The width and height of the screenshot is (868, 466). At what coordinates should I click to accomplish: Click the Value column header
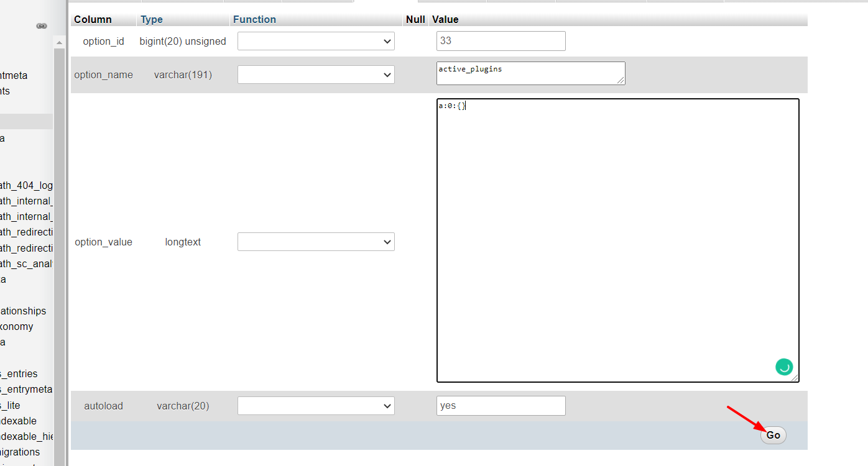pos(445,19)
